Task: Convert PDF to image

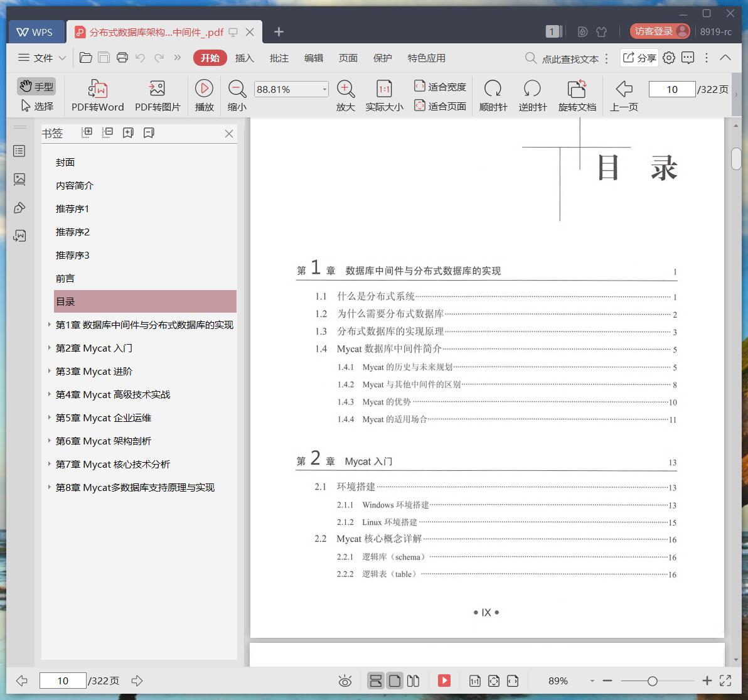Action: click(158, 95)
